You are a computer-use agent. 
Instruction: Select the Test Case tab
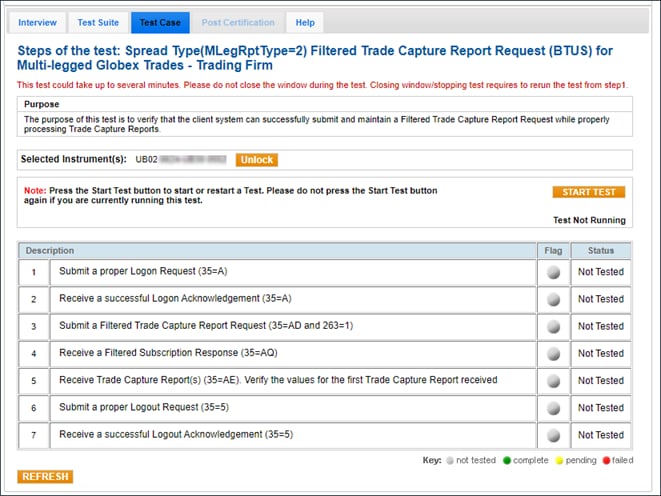point(159,22)
